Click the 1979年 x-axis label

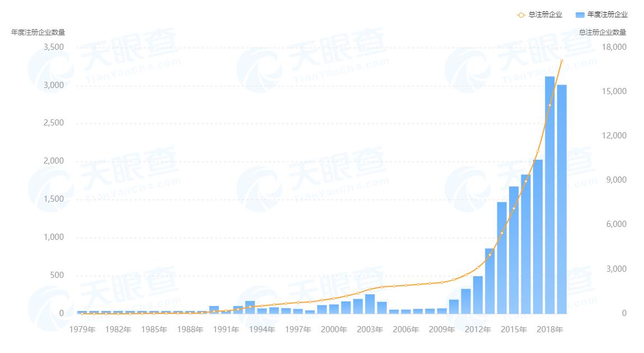[x=82, y=329]
